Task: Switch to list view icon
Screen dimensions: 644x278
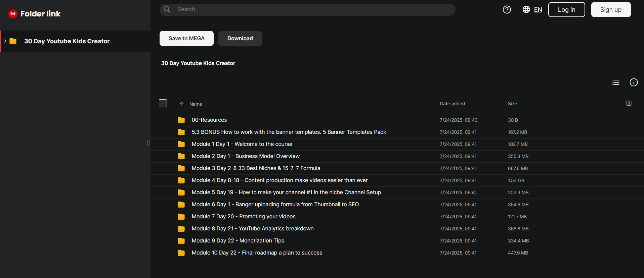Action: pyautogui.click(x=615, y=82)
